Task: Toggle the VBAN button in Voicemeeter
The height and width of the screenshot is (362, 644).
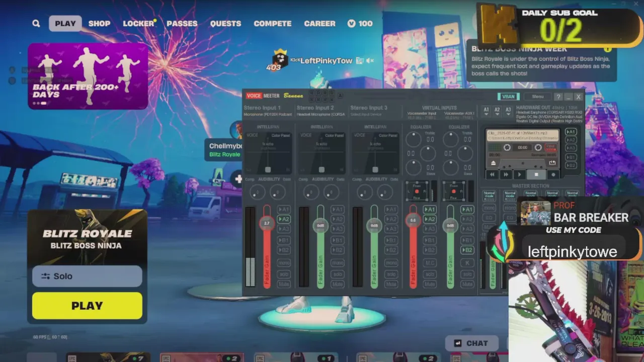Action: pos(508,97)
